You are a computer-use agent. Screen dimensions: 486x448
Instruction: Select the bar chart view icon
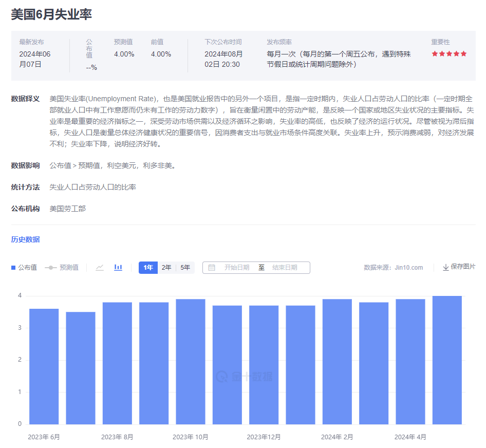118,267
